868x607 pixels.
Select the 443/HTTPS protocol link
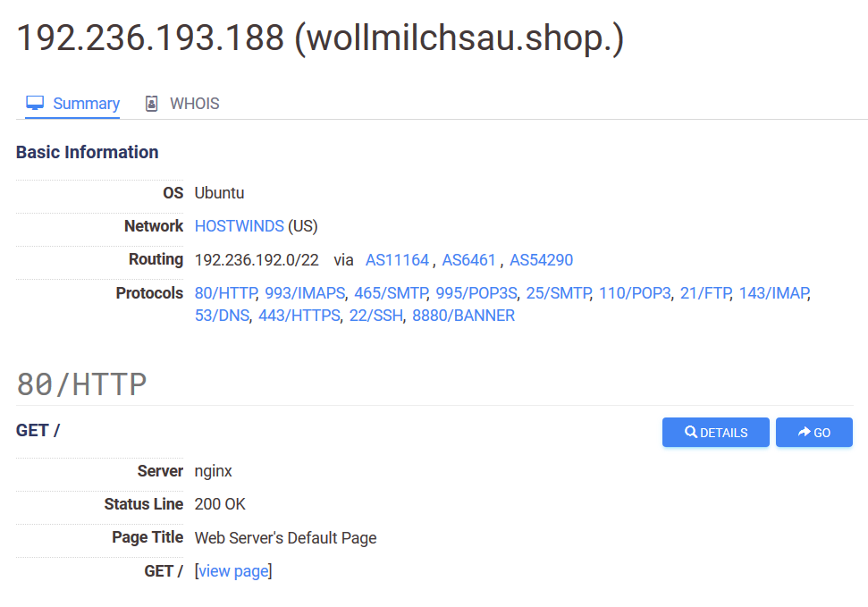pos(299,316)
